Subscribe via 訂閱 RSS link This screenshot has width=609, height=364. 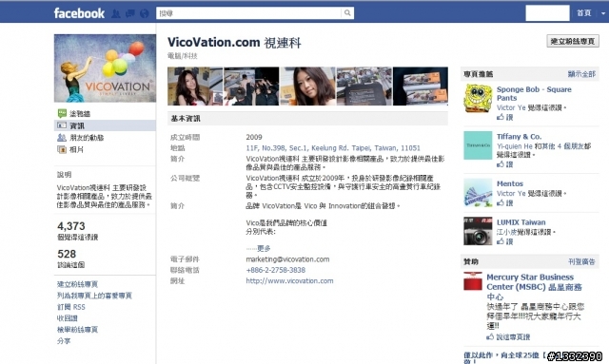(70, 307)
